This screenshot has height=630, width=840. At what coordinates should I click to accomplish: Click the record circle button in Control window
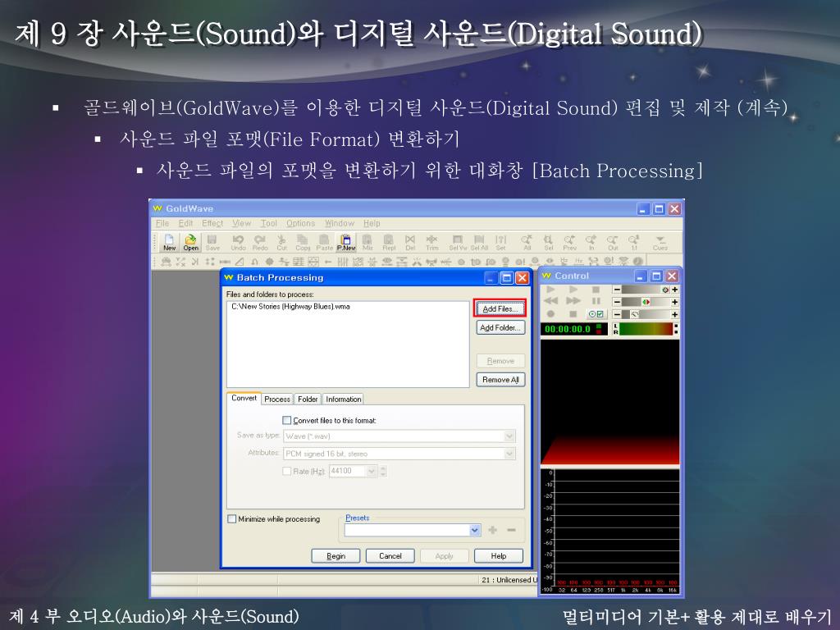(x=550, y=314)
